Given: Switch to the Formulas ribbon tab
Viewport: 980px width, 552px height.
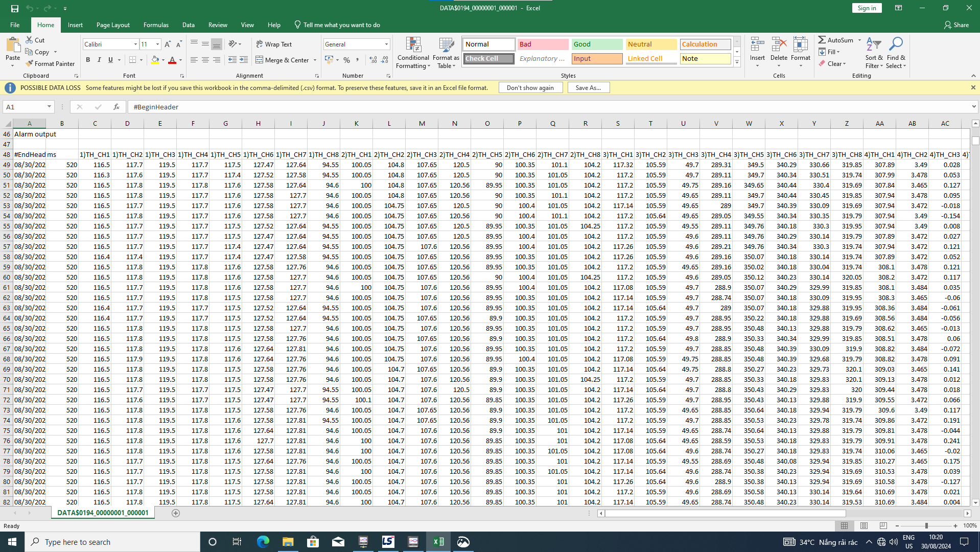Looking at the screenshot, I should [x=156, y=25].
